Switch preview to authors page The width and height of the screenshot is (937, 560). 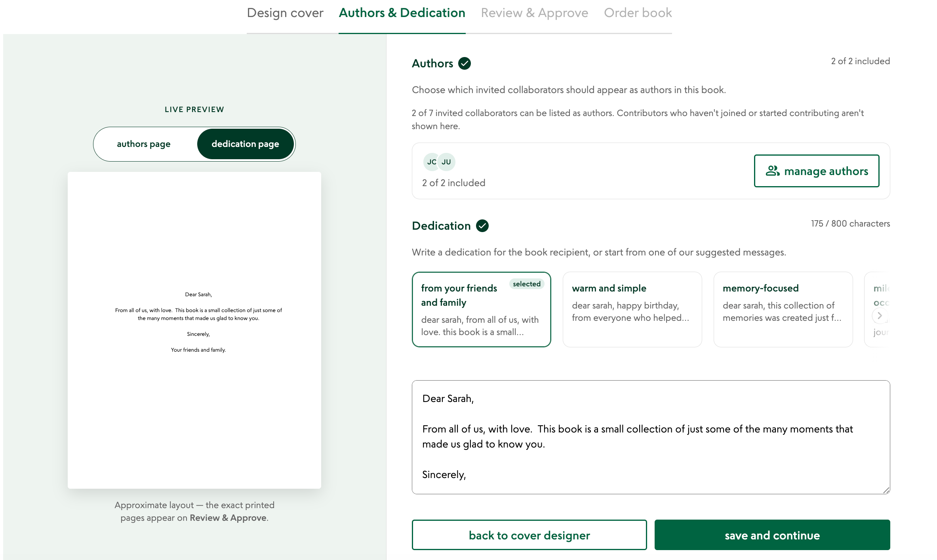[x=144, y=144]
